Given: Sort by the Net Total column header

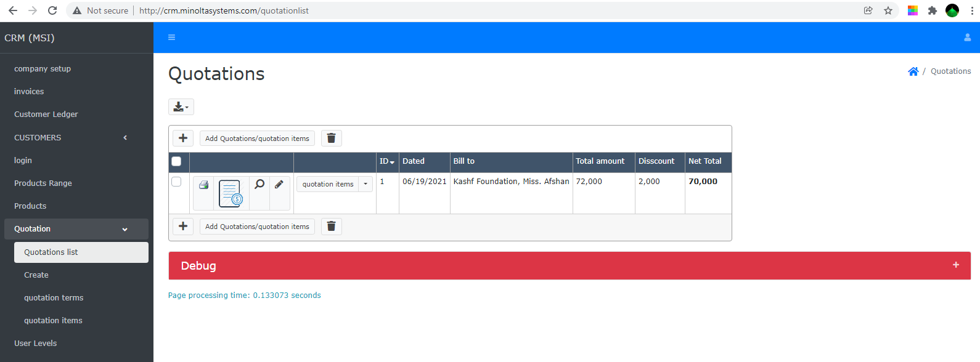Looking at the screenshot, I should 705,161.
